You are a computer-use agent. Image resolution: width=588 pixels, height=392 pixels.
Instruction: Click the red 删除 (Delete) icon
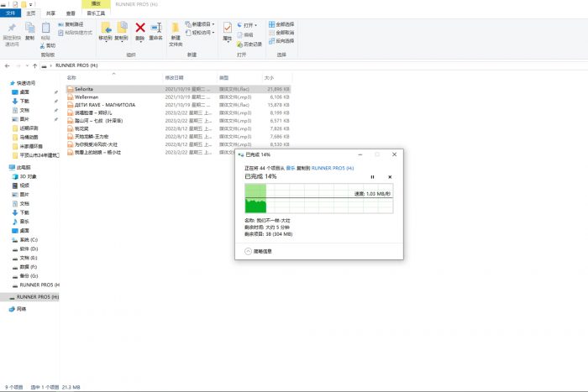click(x=140, y=29)
